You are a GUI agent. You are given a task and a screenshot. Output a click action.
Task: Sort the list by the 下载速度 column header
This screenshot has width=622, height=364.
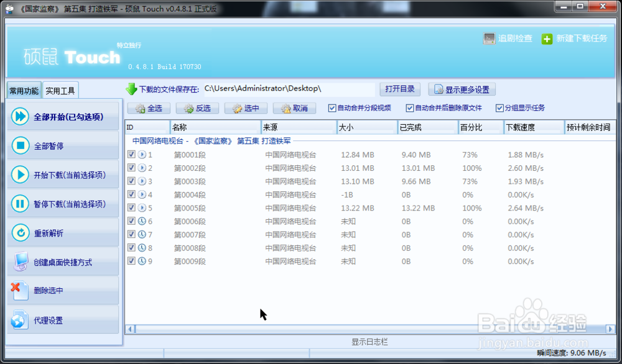[x=534, y=127]
